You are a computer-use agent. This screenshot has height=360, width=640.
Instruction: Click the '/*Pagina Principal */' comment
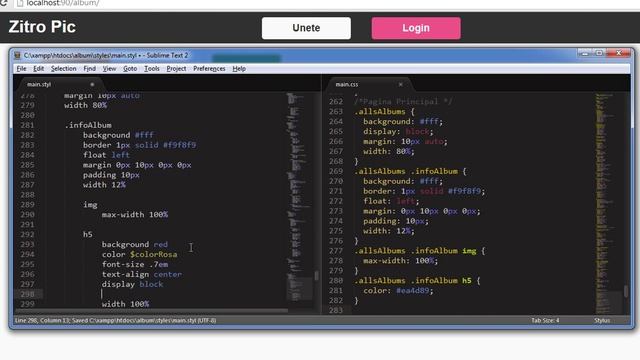coord(403,101)
